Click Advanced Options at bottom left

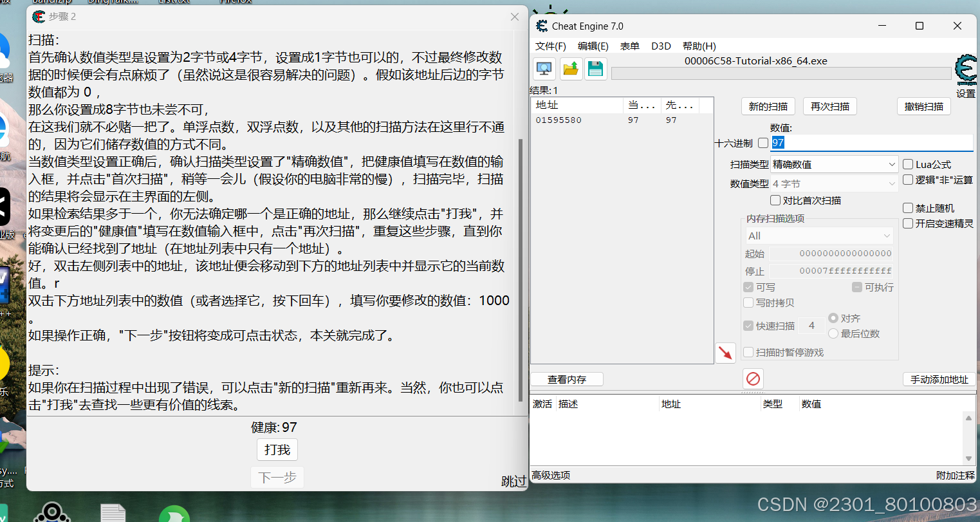pyautogui.click(x=551, y=475)
